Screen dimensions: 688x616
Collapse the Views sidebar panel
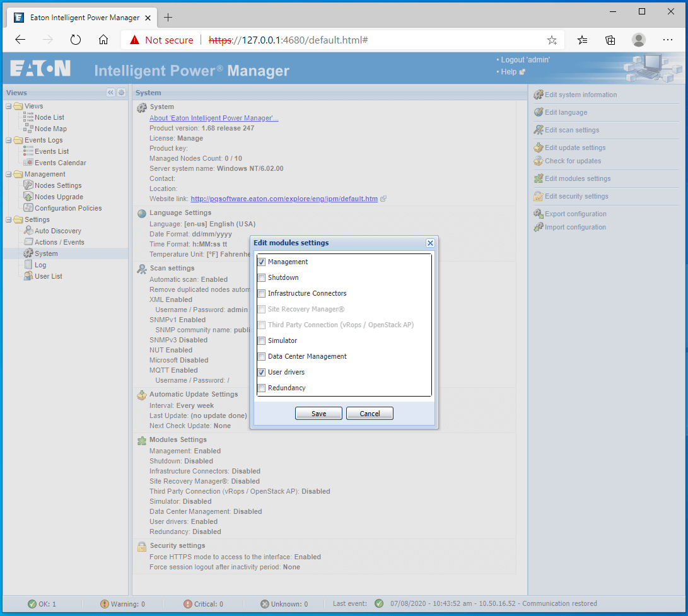point(110,92)
